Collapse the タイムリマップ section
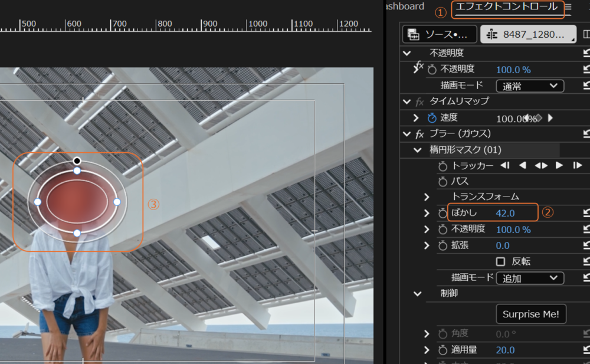This screenshot has width=590, height=364. tap(407, 101)
